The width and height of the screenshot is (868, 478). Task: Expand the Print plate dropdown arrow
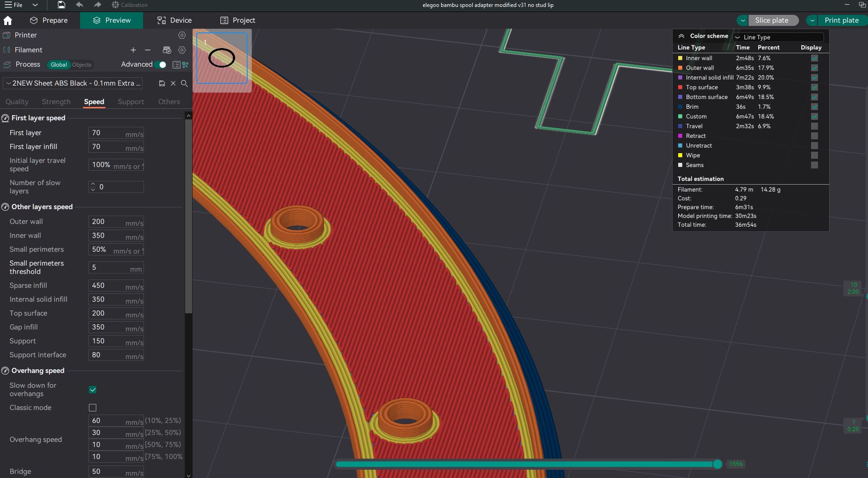pos(812,20)
